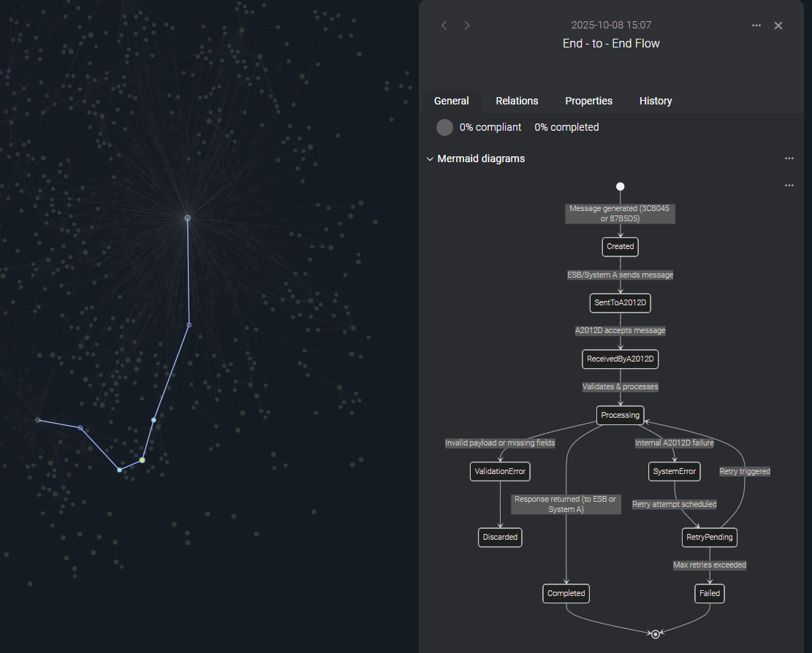The height and width of the screenshot is (653, 812).
Task: Open the Properties tab
Action: point(588,101)
